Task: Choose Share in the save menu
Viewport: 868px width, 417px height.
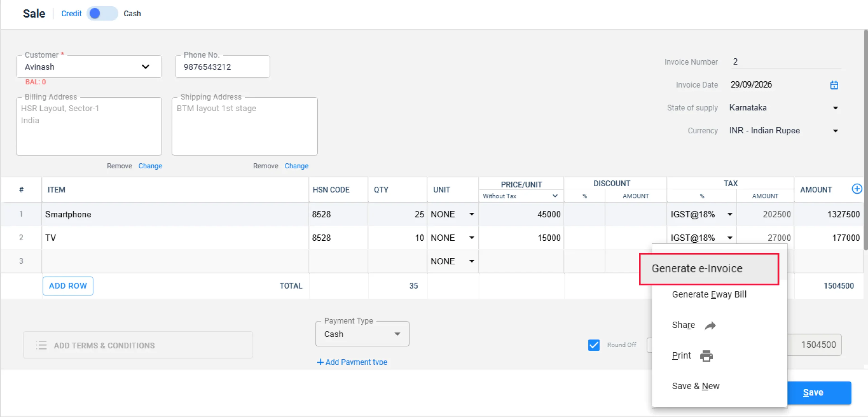Action: click(x=684, y=325)
